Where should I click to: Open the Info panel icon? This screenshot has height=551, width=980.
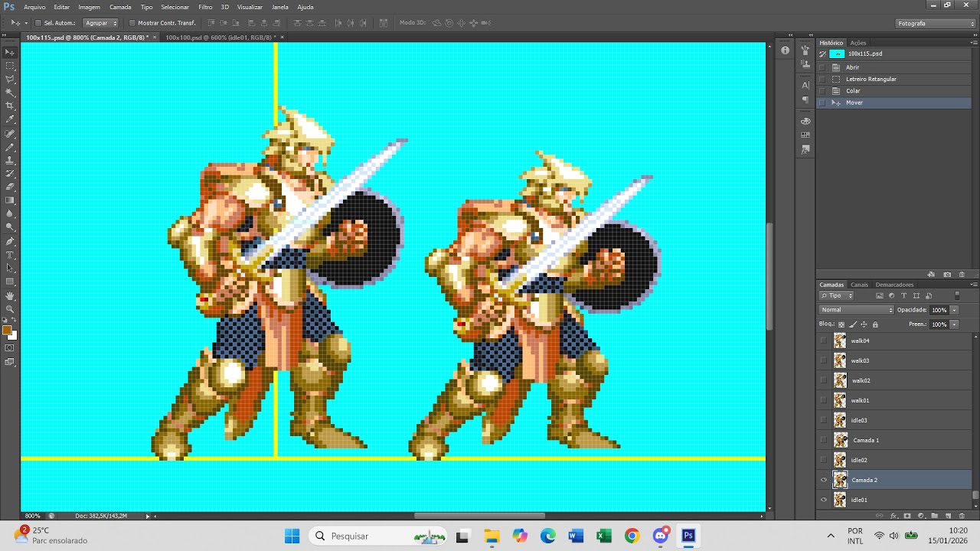785,51
